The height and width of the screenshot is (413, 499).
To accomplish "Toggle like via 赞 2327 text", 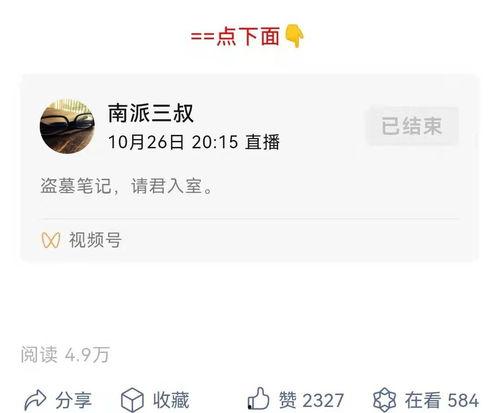I will [x=311, y=400].
